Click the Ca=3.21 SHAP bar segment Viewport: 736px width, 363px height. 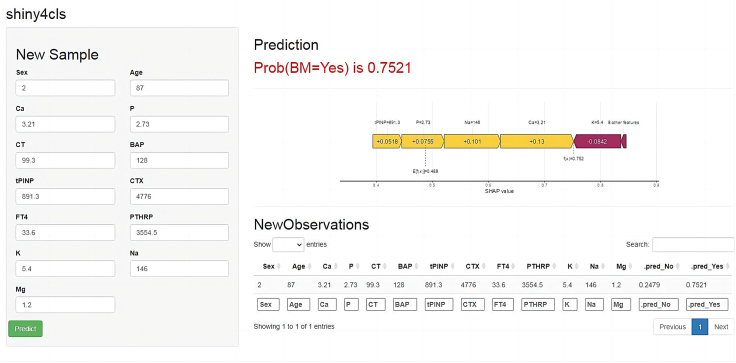537,141
